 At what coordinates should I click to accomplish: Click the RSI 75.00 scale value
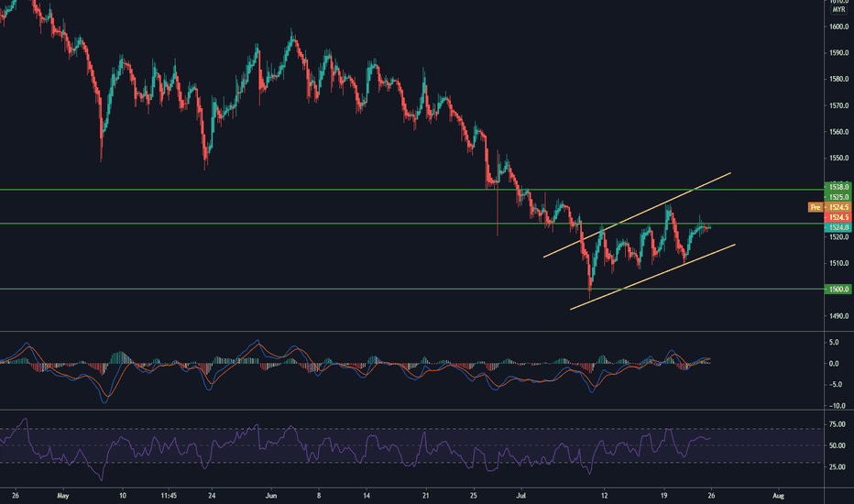tap(838, 424)
